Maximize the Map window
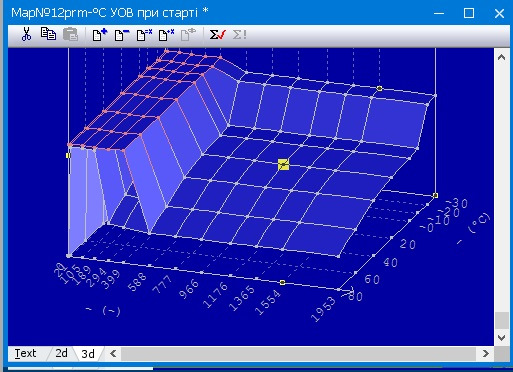Viewport: 513px width, 372px height. 469,13
